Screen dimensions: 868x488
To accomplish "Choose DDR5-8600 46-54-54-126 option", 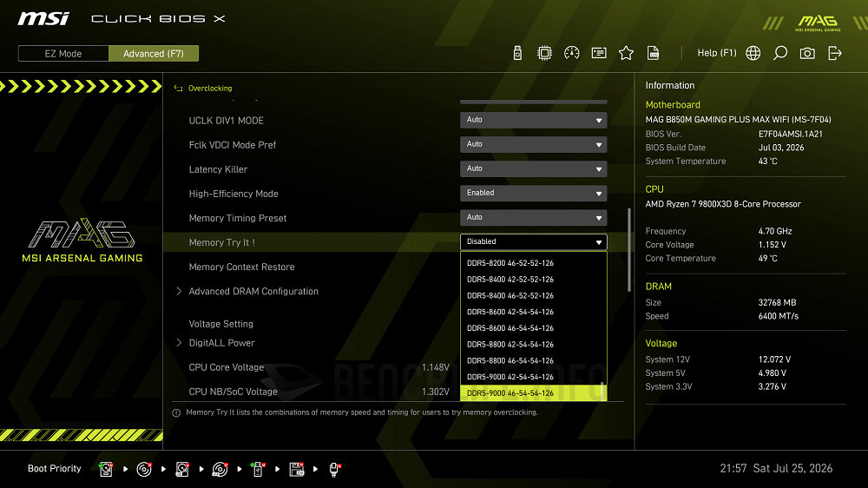I will [533, 328].
